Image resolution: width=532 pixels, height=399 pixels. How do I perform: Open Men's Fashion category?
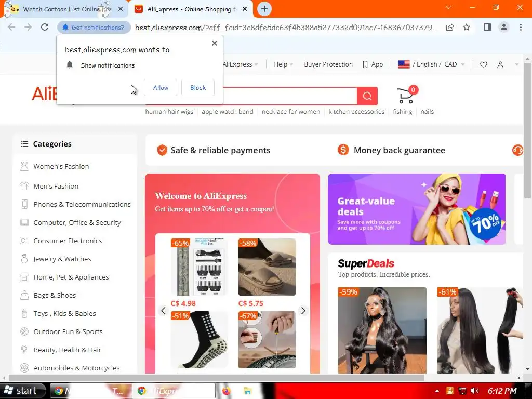point(56,187)
